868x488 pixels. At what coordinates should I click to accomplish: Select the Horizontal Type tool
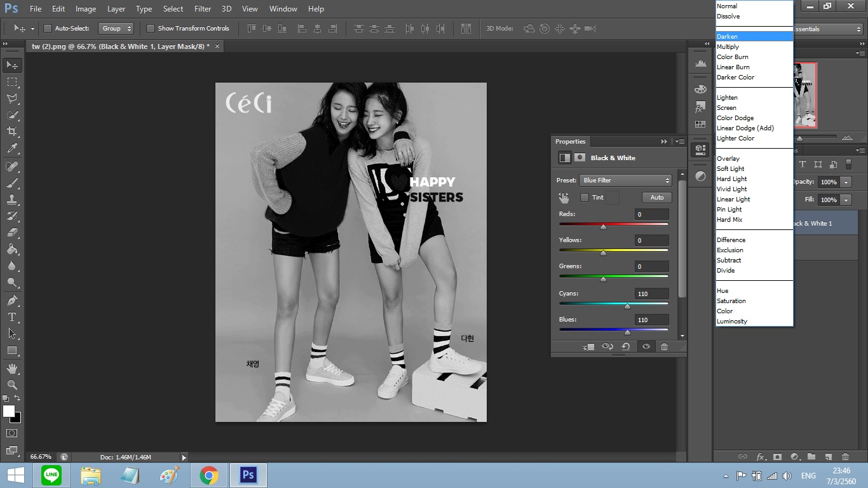click(12, 317)
